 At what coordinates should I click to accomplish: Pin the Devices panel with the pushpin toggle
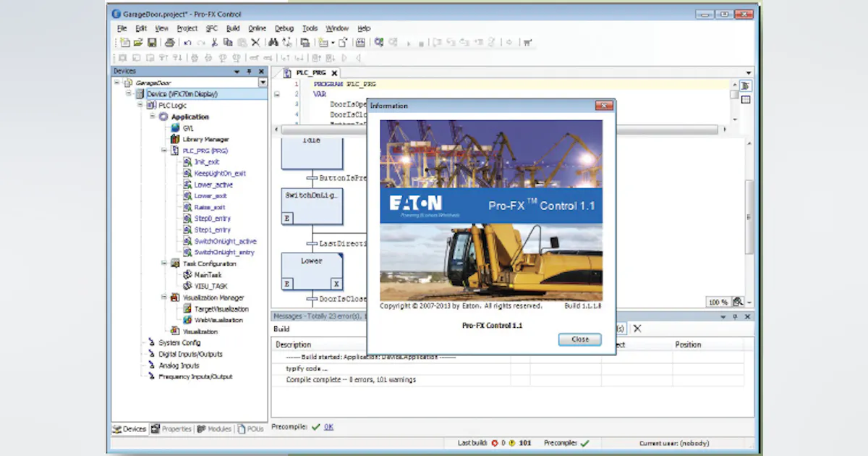[x=249, y=71]
